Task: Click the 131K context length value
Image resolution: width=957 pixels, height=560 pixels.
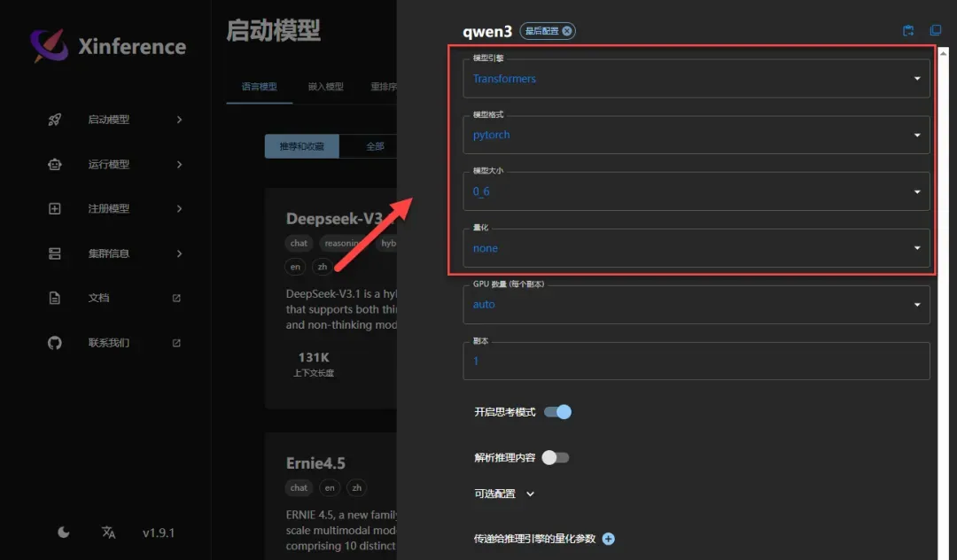Action: (x=314, y=357)
